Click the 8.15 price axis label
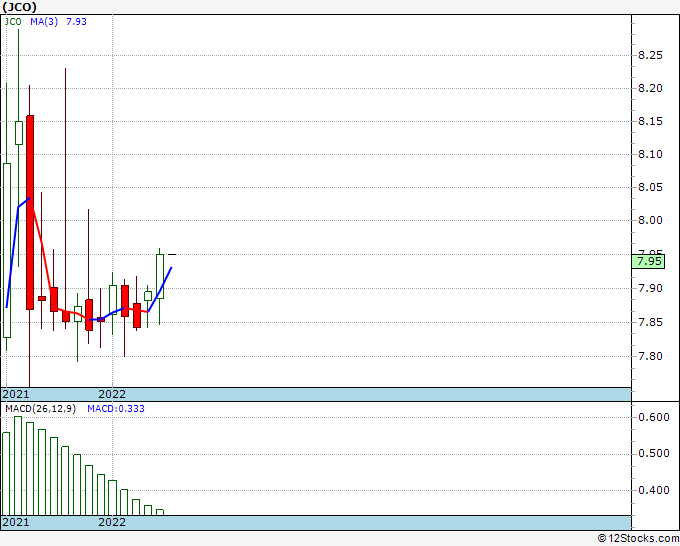This screenshot has height=546, width=680. click(650, 121)
